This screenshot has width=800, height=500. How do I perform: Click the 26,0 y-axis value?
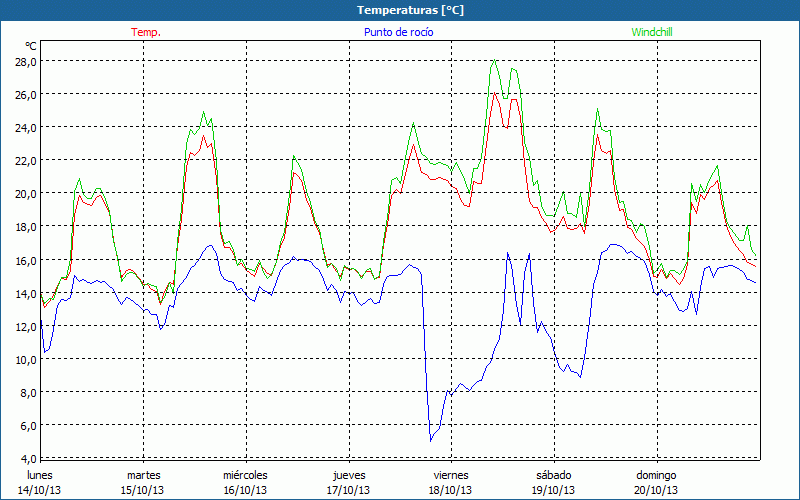26,94
